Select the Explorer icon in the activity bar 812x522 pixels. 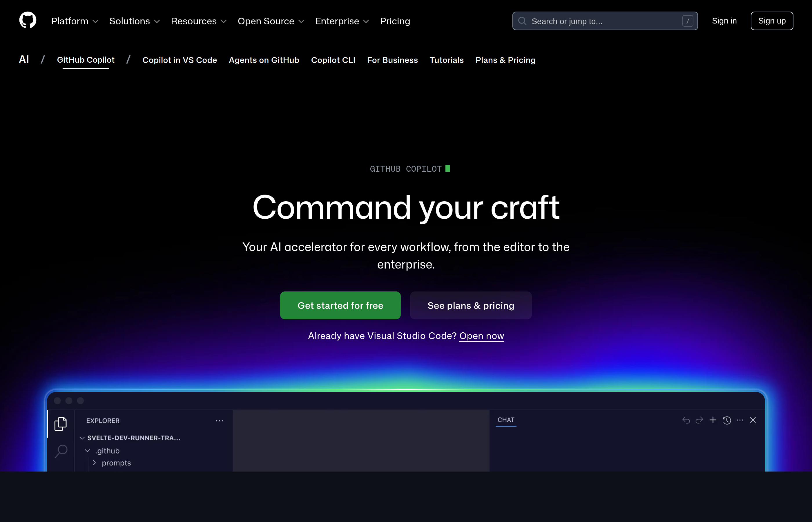[61, 423]
